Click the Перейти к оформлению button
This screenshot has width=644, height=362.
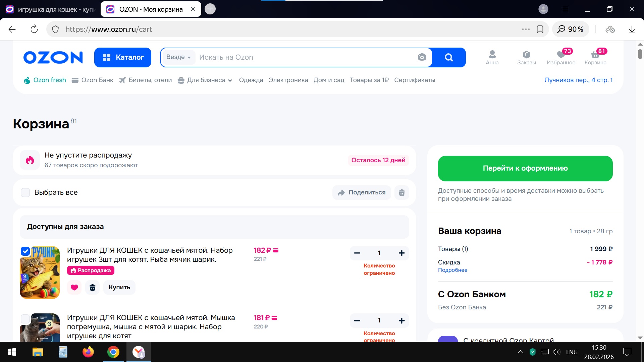coord(525,168)
